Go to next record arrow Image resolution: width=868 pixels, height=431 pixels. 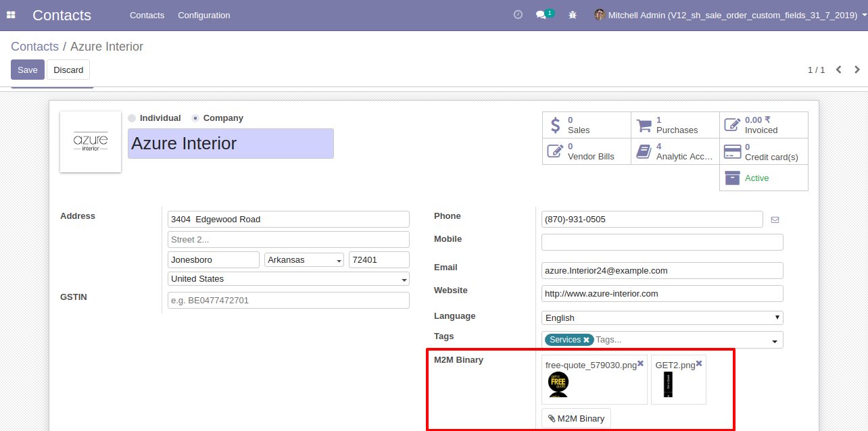(857, 70)
